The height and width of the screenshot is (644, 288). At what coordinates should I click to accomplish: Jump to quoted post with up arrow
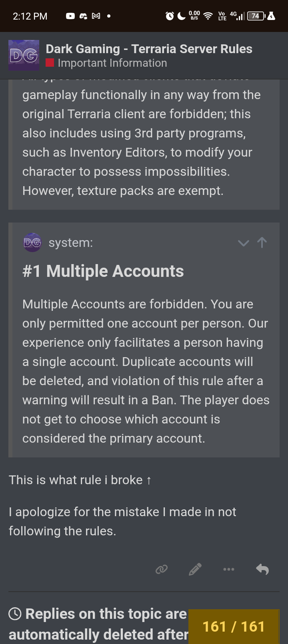(x=262, y=242)
